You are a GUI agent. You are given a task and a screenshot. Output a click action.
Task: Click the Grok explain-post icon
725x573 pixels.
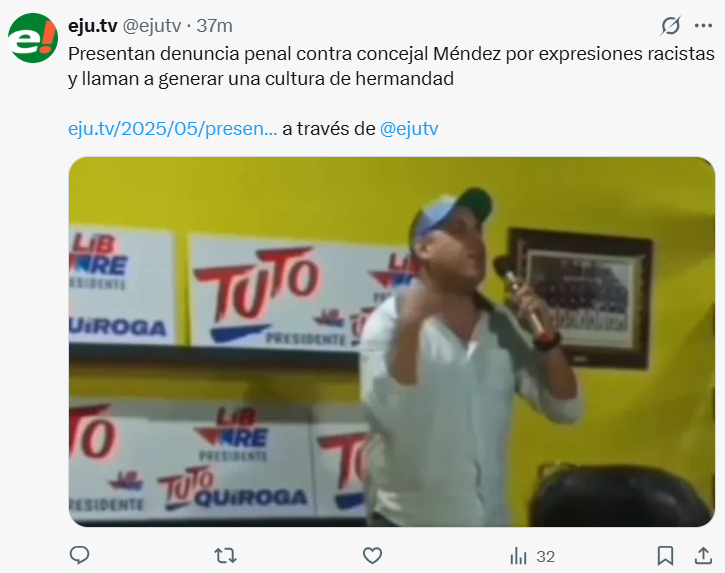(670, 26)
